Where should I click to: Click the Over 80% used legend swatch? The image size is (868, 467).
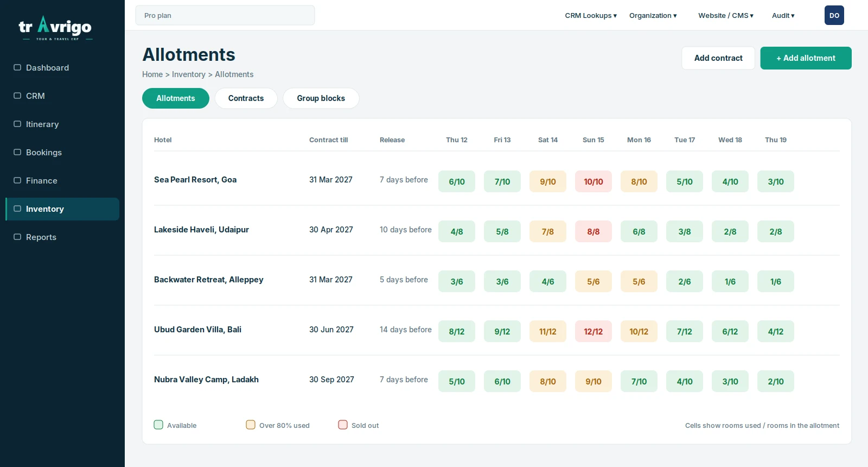251,425
